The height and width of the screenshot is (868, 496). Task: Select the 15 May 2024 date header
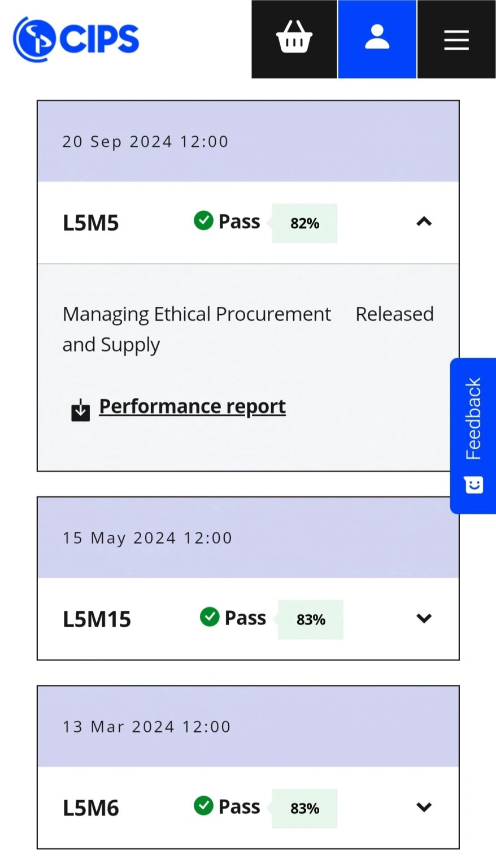coord(147,538)
